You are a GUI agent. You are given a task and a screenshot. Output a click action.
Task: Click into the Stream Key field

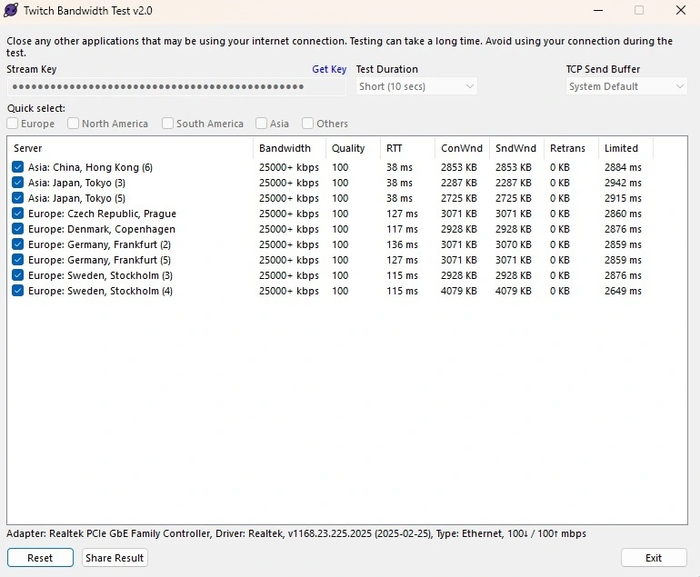[170, 87]
